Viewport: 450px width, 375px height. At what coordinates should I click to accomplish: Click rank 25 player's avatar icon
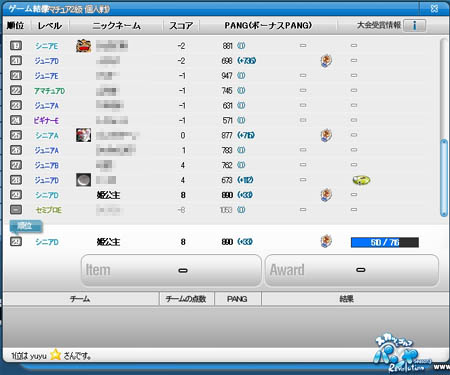tap(83, 135)
